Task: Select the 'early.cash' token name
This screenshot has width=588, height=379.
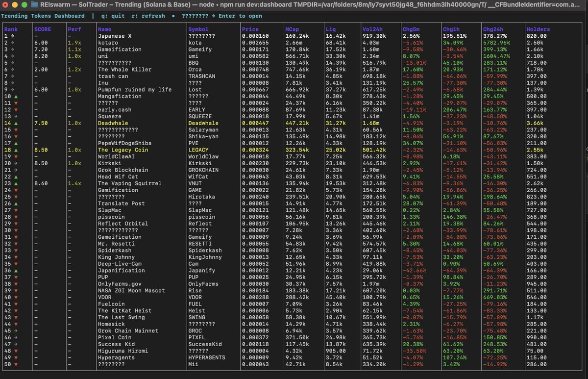Action: 115,110
